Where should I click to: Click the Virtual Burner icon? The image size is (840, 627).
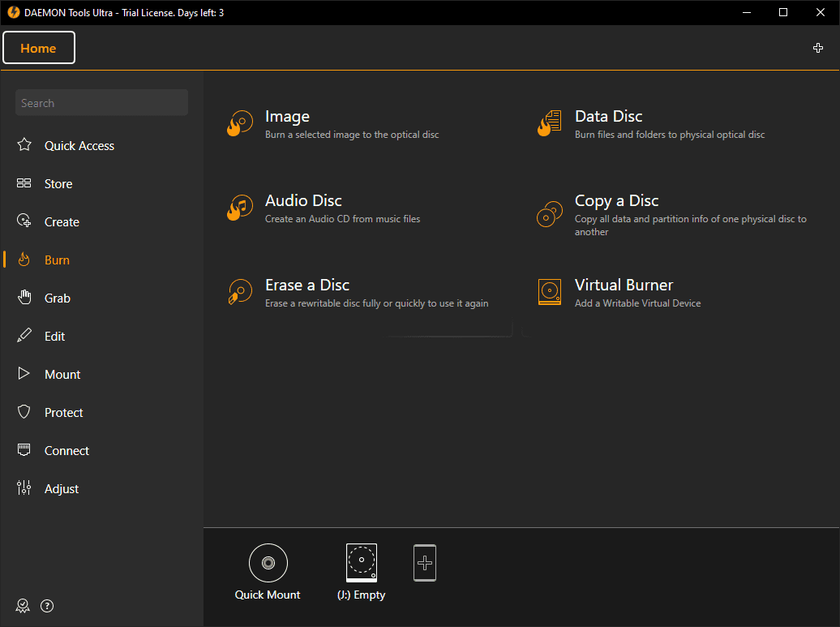(550, 292)
